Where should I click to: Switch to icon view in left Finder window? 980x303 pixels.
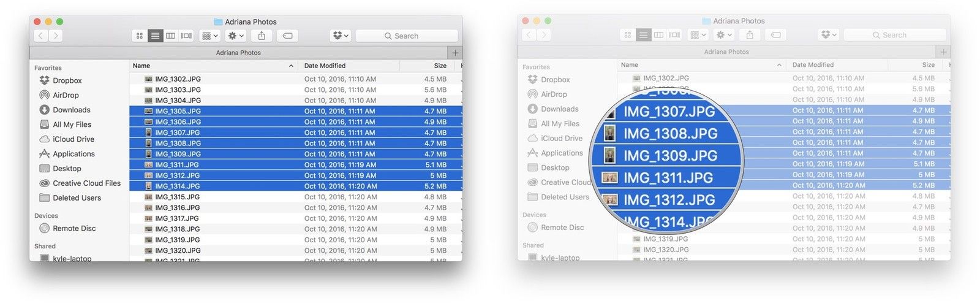[140, 36]
